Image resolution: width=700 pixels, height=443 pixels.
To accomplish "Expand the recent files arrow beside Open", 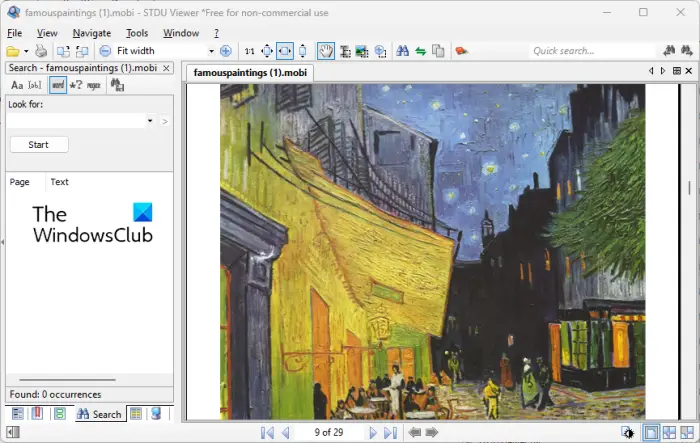I will [26, 51].
